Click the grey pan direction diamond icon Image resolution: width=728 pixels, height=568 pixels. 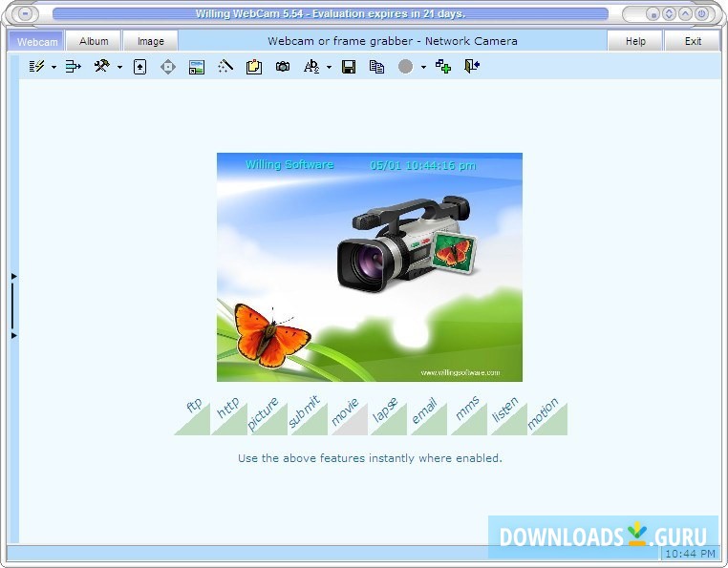[x=168, y=67]
